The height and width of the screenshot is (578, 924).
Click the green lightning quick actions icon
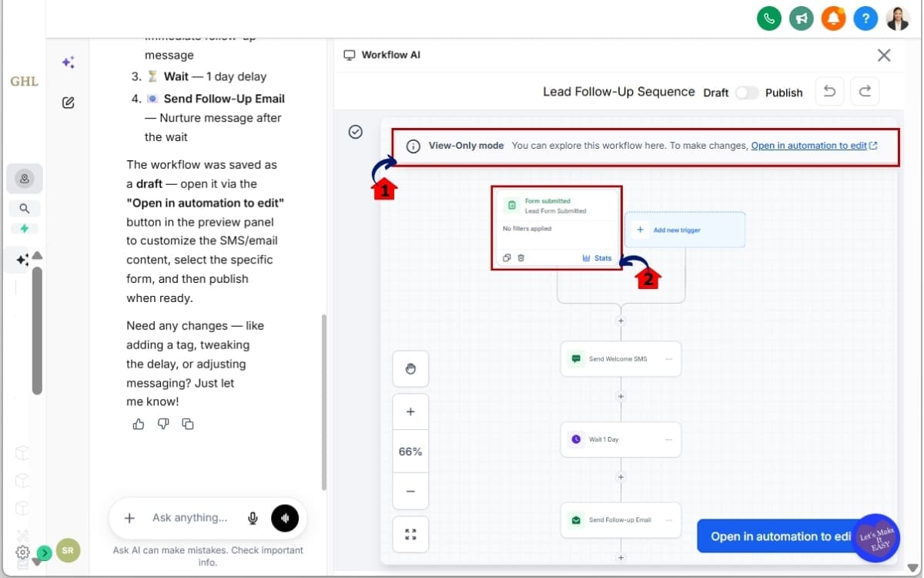coord(25,229)
